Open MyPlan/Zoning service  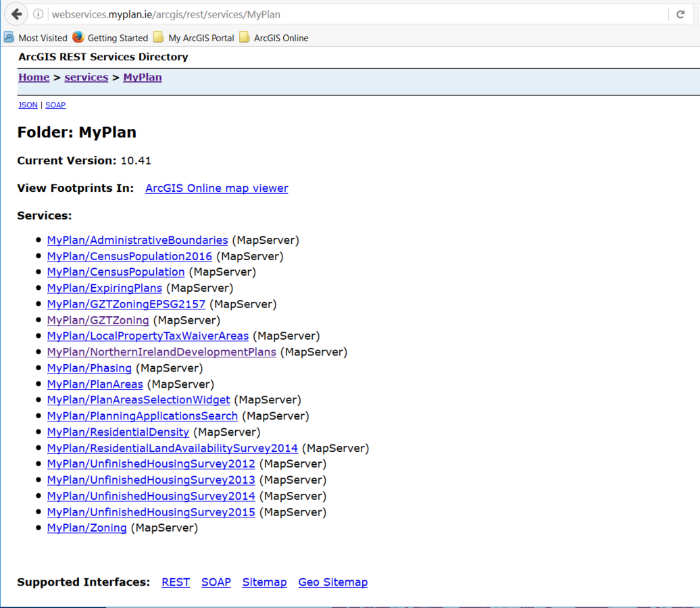click(x=86, y=528)
